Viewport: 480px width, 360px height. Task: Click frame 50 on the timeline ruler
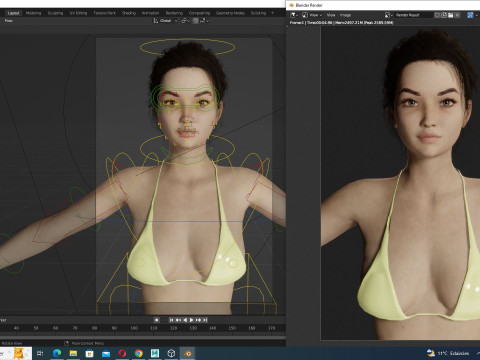[36, 328]
